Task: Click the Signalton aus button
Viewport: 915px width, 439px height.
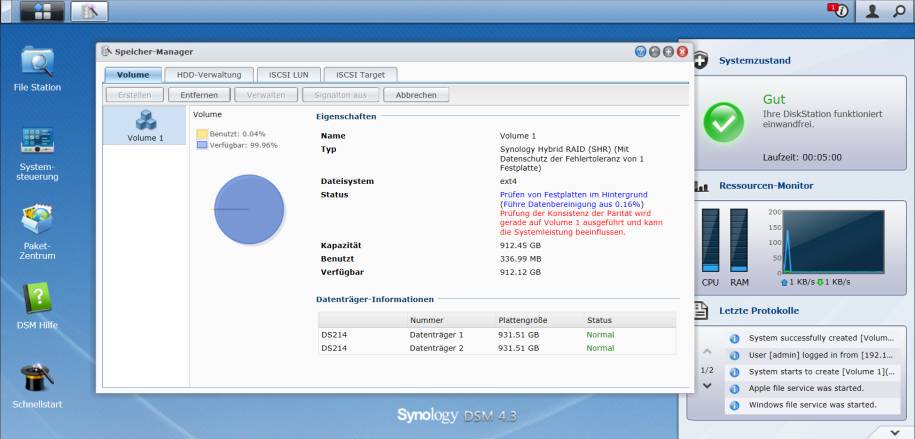Action: point(340,95)
